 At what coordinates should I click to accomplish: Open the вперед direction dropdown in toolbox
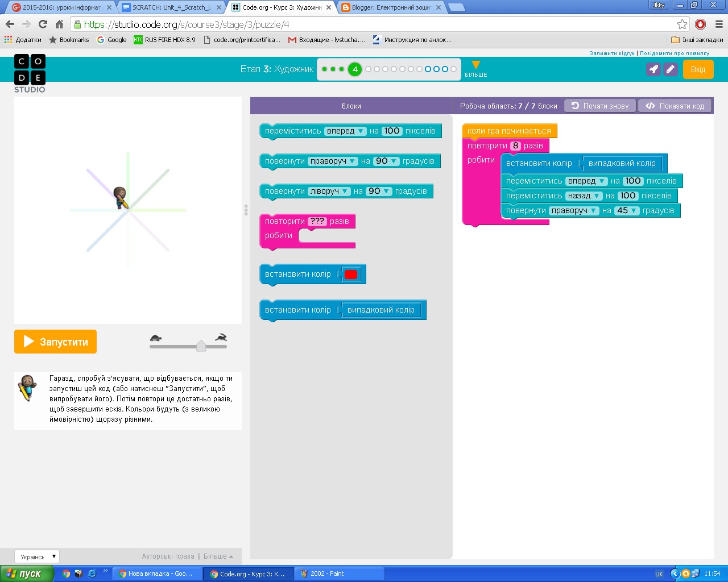click(x=346, y=131)
